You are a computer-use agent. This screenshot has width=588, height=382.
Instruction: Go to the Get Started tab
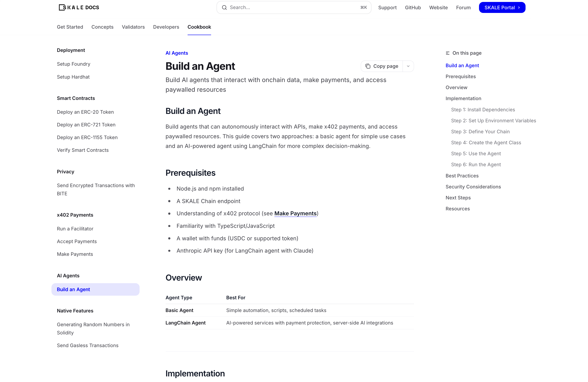[70, 27]
